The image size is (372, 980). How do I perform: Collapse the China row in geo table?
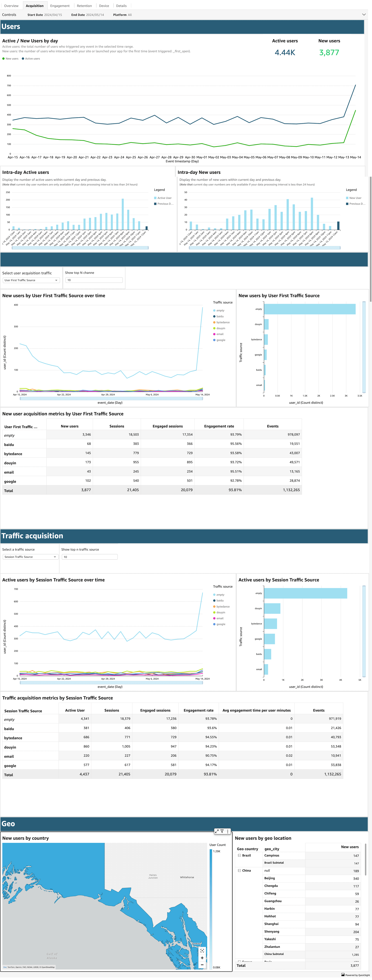pyautogui.click(x=239, y=870)
